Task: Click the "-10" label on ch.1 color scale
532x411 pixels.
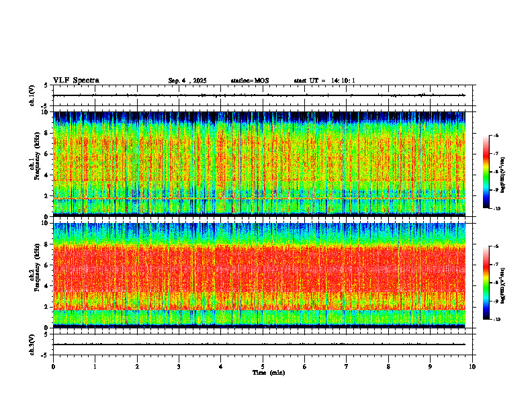Action: (x=497, y=209)
